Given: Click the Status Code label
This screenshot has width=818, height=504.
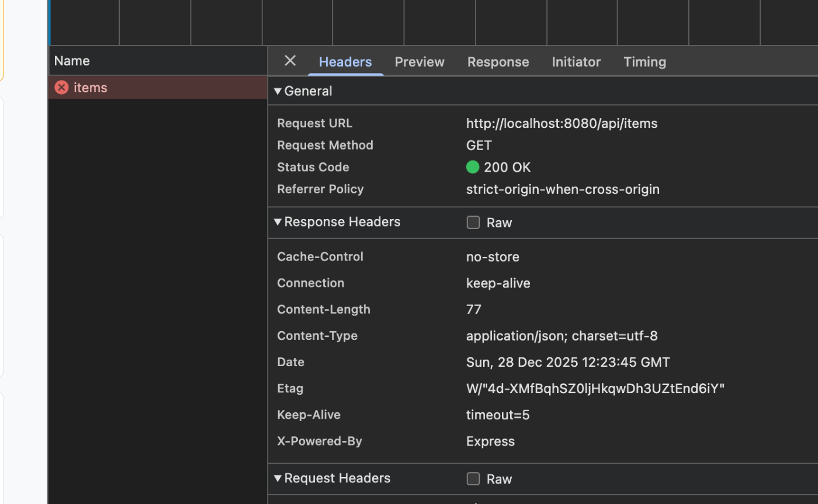Looking at the screenshot, I should pos(313,167).
